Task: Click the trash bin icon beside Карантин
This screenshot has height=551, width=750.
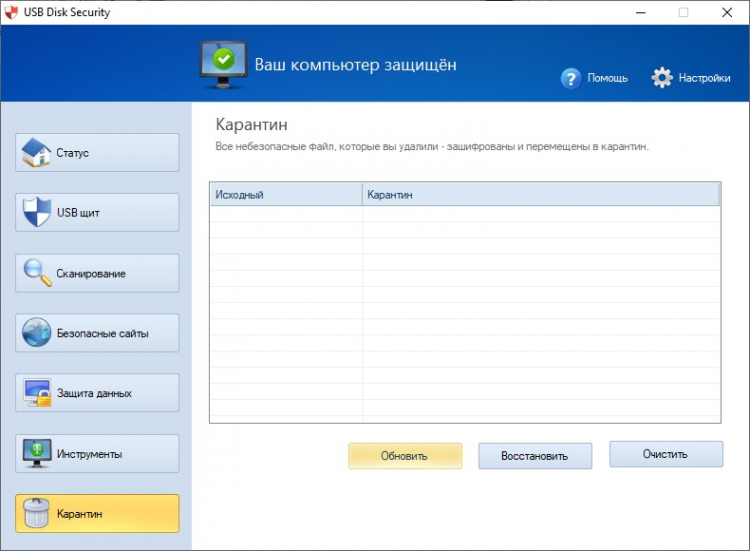Action: pos(36,513)
